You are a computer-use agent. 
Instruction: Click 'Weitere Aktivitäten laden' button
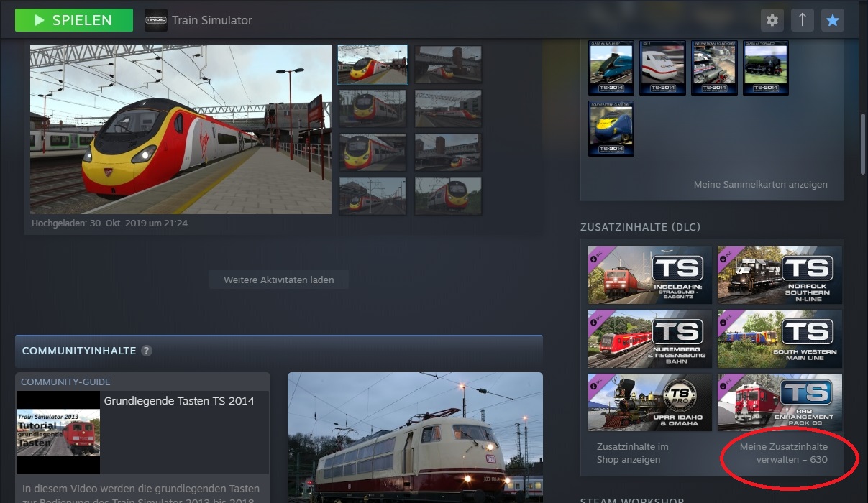point(279,280)
